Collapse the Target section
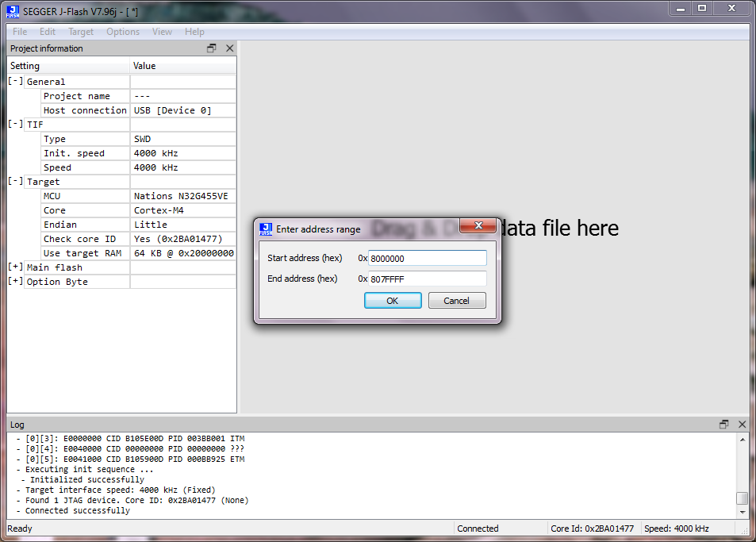The height and width of the screenshot is (542, 756). (x=15, y=181)
